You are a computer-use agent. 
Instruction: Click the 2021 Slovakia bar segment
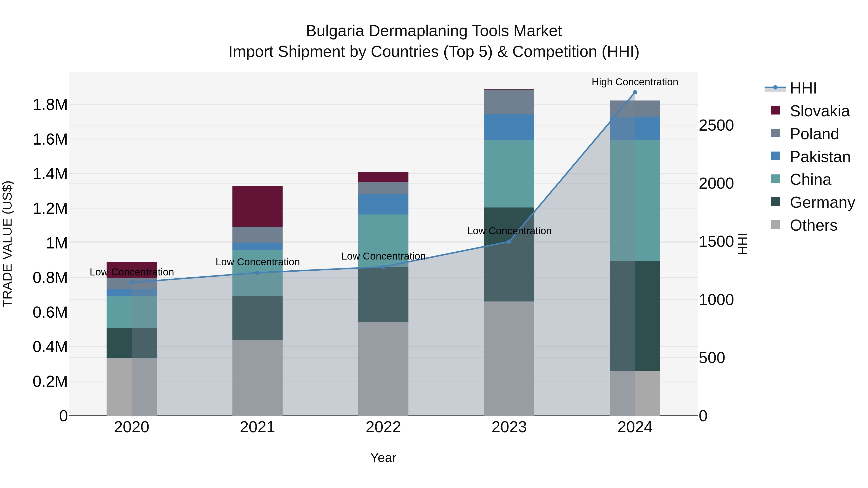(x=258, y=207)
